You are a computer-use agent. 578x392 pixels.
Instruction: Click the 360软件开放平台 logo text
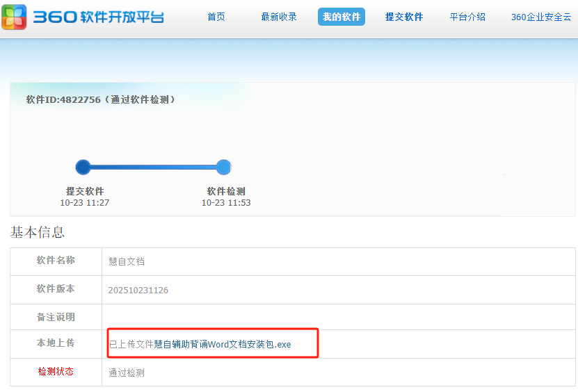99,17
